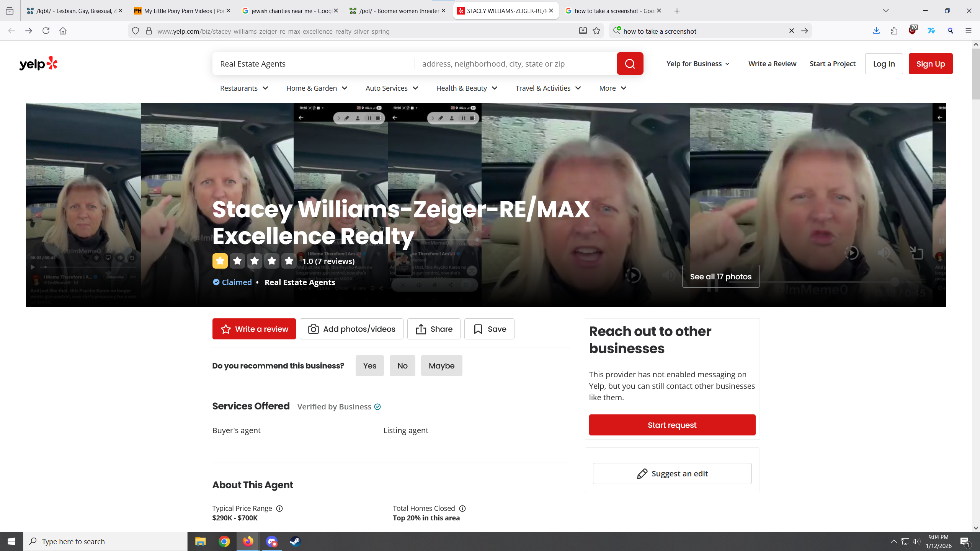The height and width of the screenshot is (551, 980).
Task: Answer No to recommend this business
Action: (x=402, y=366)
